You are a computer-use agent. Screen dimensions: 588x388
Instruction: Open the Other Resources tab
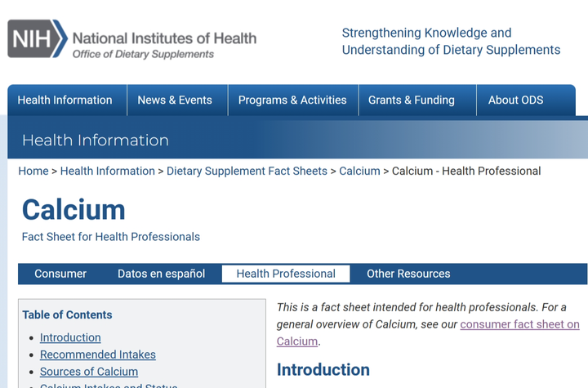pyautogui.click(x=408, y=274)
